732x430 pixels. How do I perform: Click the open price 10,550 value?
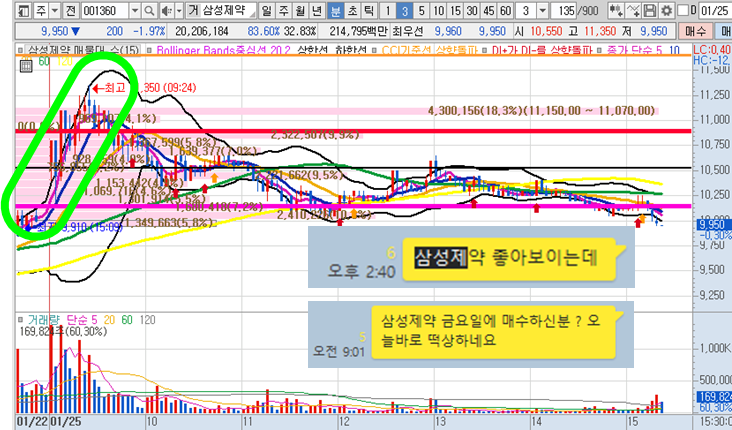click(x=546, y=31)
